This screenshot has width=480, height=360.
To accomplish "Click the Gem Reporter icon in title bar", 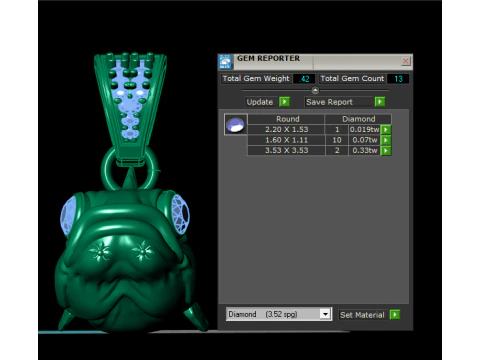I will [226, 62].
